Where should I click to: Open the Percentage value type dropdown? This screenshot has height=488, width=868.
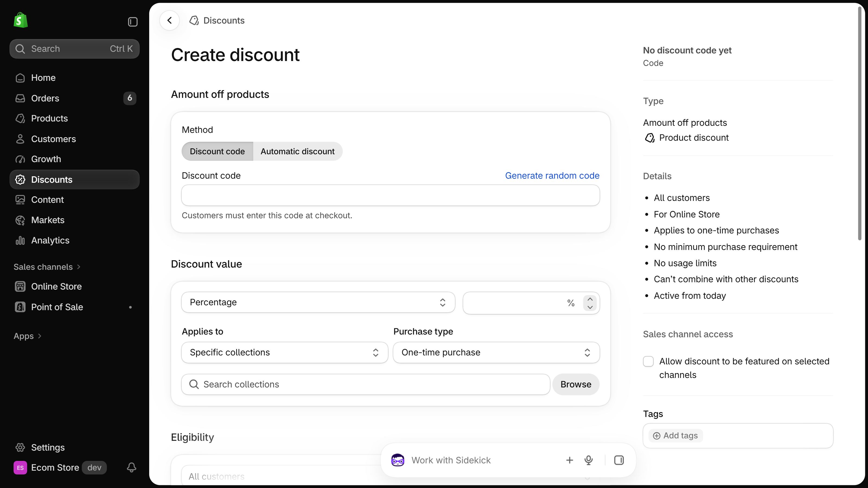click(x=318, y=303)
